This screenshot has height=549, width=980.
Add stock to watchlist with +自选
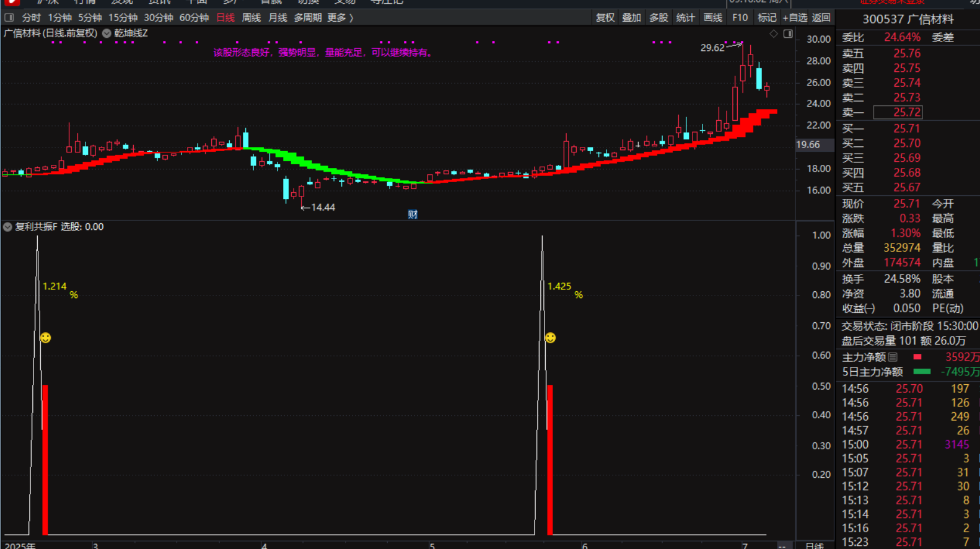[795, 17]
